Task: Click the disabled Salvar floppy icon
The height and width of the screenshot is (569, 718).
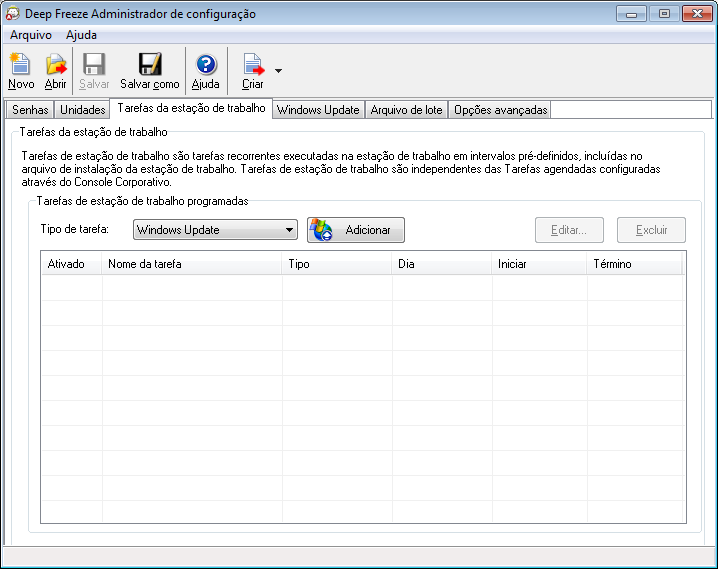Action: [94, 71]
